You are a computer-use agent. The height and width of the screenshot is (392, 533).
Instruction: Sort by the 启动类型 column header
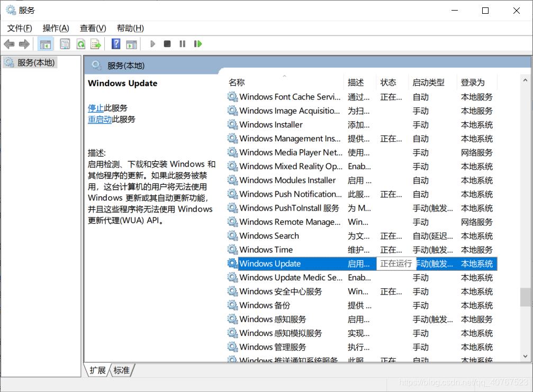(x=433, y=82)
